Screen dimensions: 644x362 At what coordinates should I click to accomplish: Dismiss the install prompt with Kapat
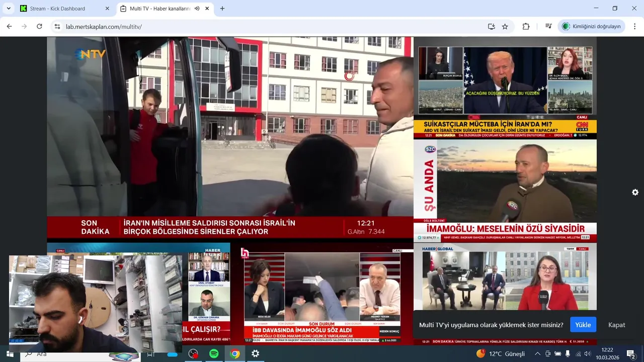coord(616,325)
